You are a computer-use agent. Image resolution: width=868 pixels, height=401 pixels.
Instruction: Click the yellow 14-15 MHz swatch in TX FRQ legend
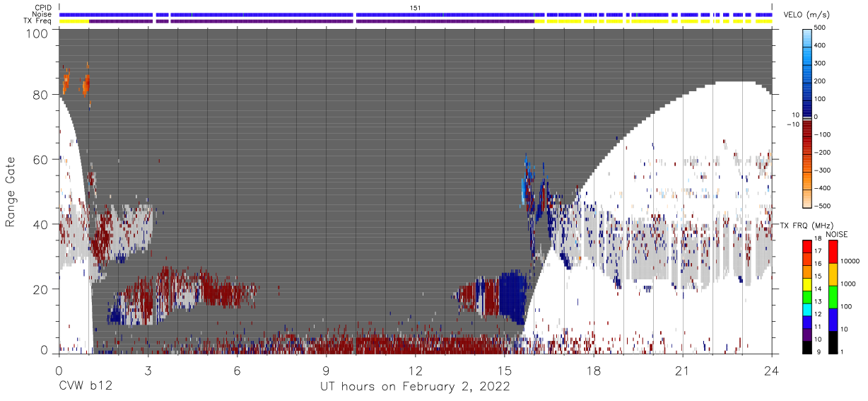pos(807,284)
